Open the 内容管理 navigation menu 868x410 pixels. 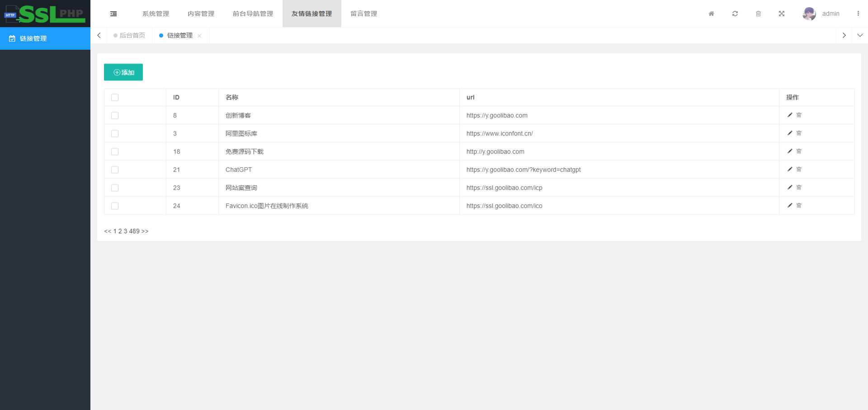pos(201,14)
